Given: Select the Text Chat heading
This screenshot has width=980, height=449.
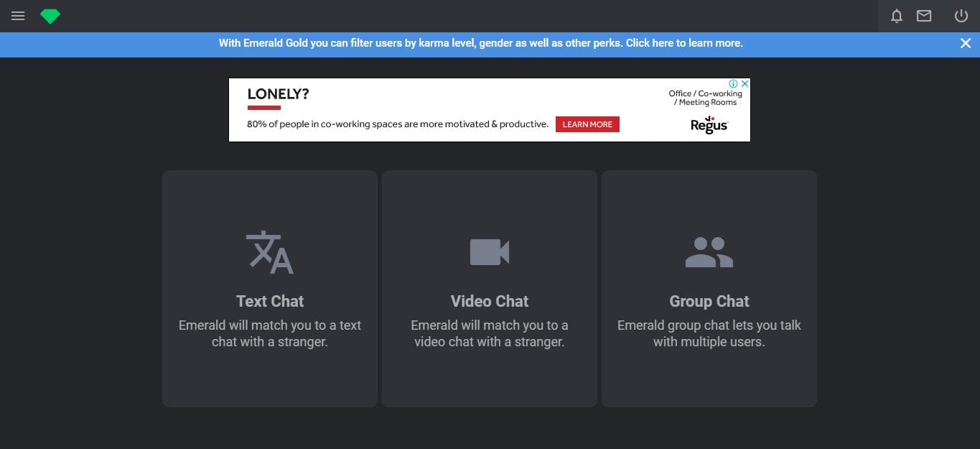Looking at the screenshot, I should click(270, 301).
